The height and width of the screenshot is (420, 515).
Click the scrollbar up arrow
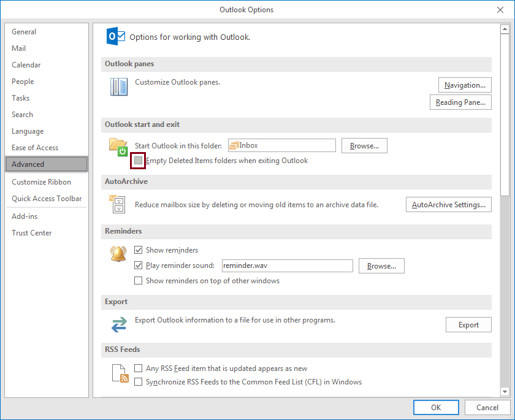click(x=505, y=29)
